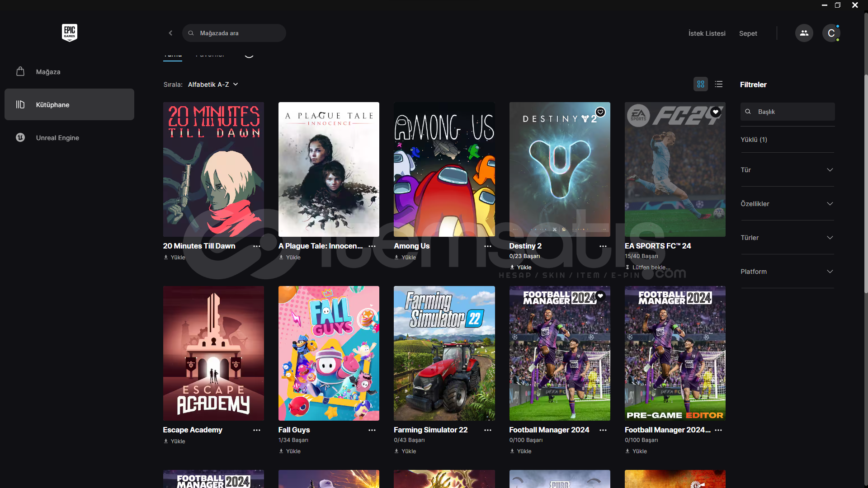
Task: Click the 20 Minutes Till Dawn cover
Action: (x=213, y=169)
